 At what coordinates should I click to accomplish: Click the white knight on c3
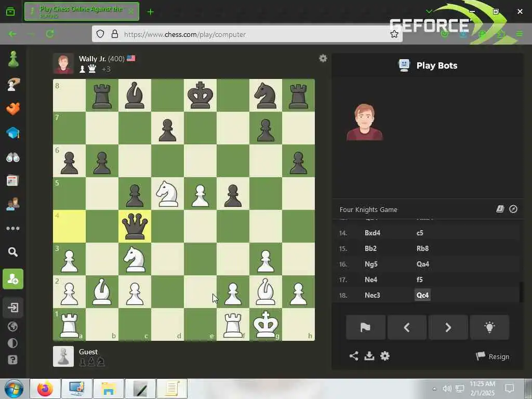click(135, 259)
